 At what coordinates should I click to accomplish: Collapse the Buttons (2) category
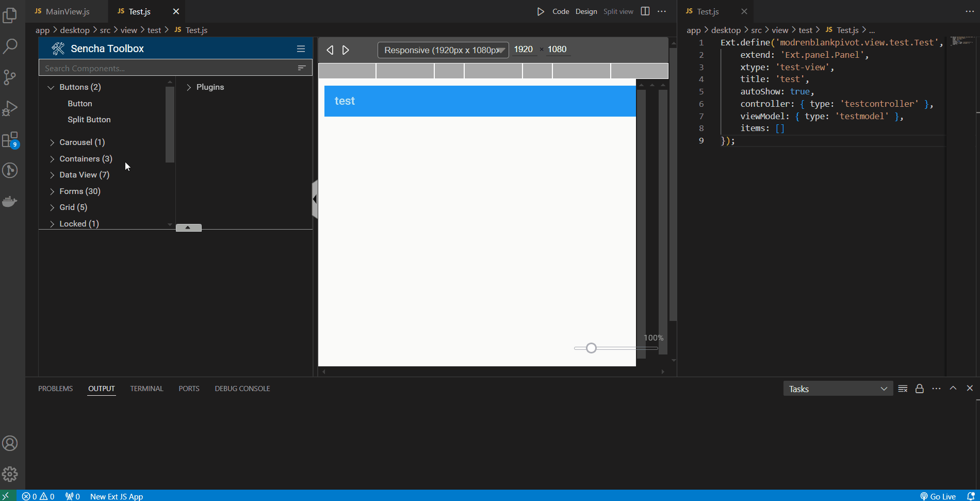(51, 87)
